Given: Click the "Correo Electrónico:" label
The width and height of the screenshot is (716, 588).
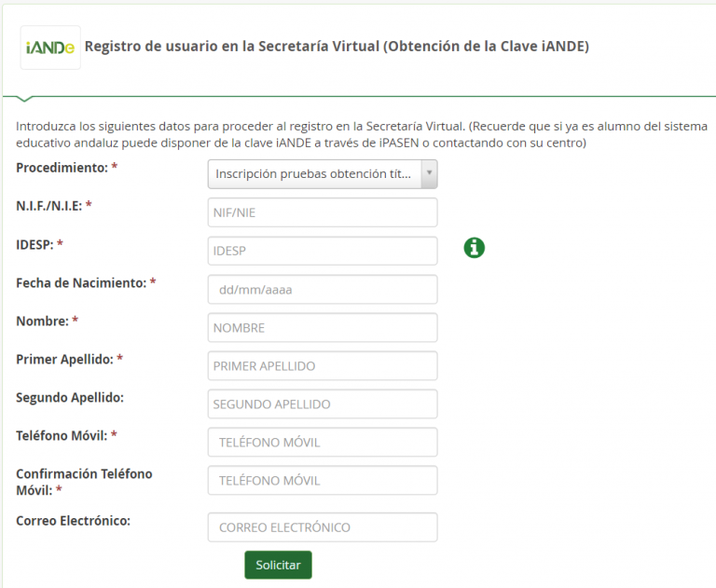Looking at the screenshot, I should [x=73, y=520].
